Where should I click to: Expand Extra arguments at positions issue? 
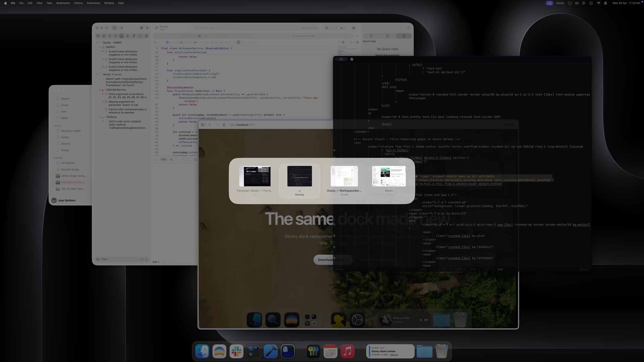[103, 94]
